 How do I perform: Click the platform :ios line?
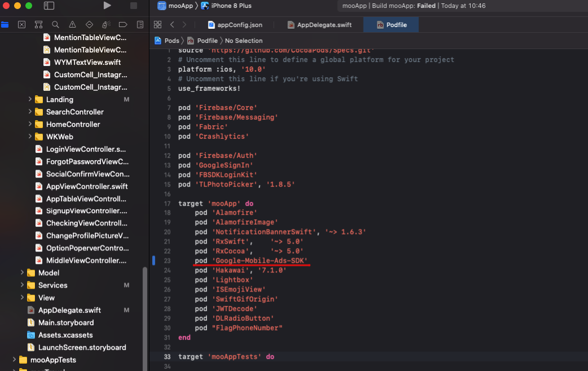click(x=222, y=69)
